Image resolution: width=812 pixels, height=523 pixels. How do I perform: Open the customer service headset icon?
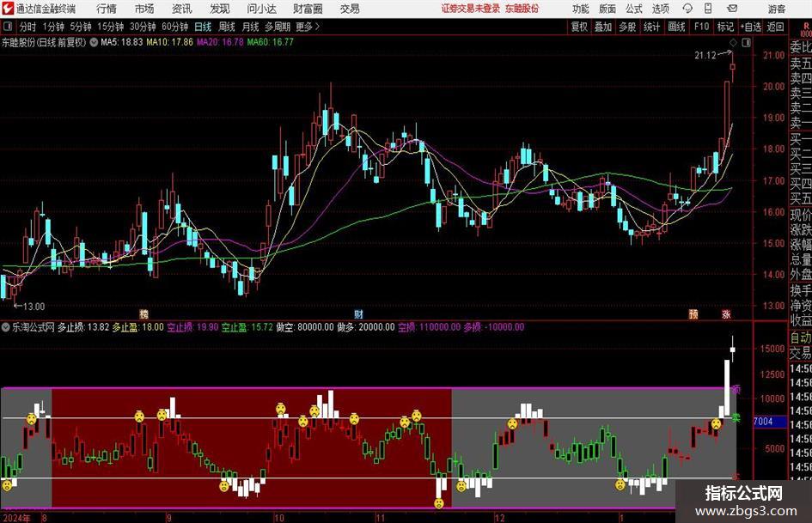click(687, 9)
